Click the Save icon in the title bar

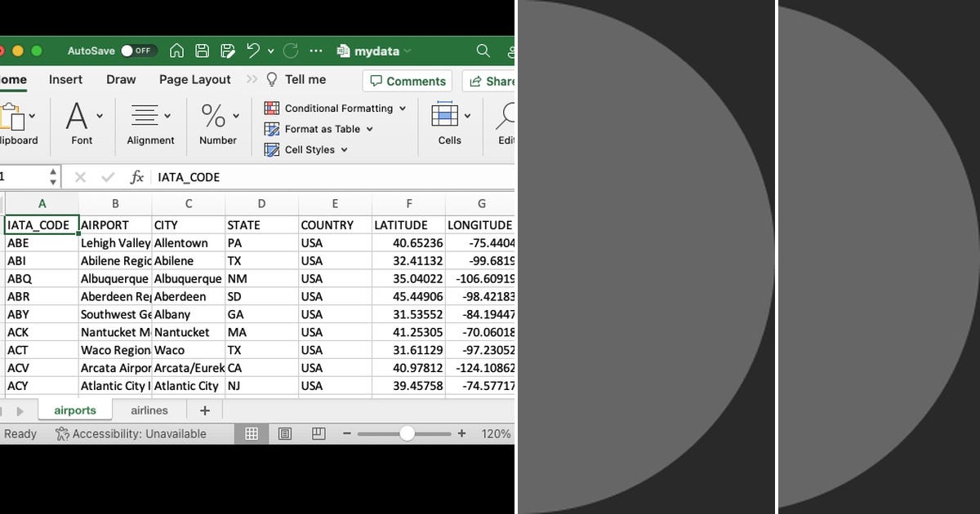[202, 51]
